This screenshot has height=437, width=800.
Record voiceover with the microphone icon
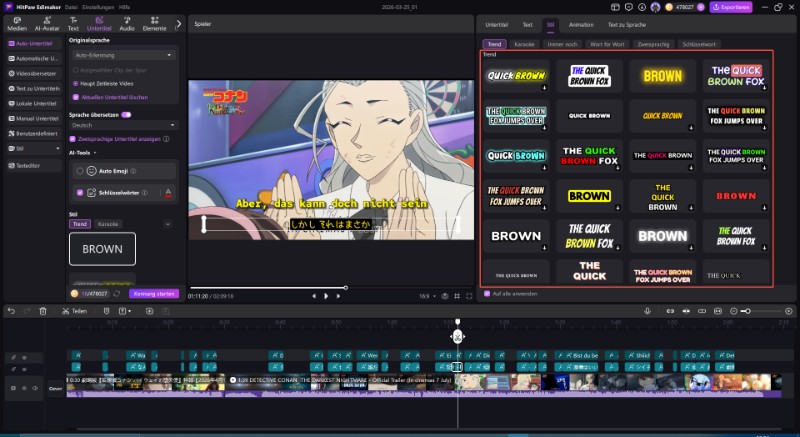[x=647, y=311]
